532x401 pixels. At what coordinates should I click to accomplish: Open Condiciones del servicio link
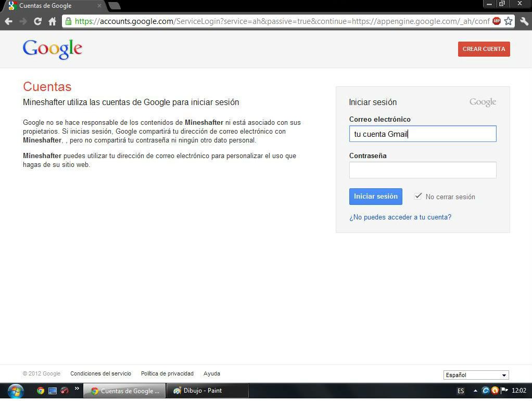pyautogui.click(x=101, y=373)
